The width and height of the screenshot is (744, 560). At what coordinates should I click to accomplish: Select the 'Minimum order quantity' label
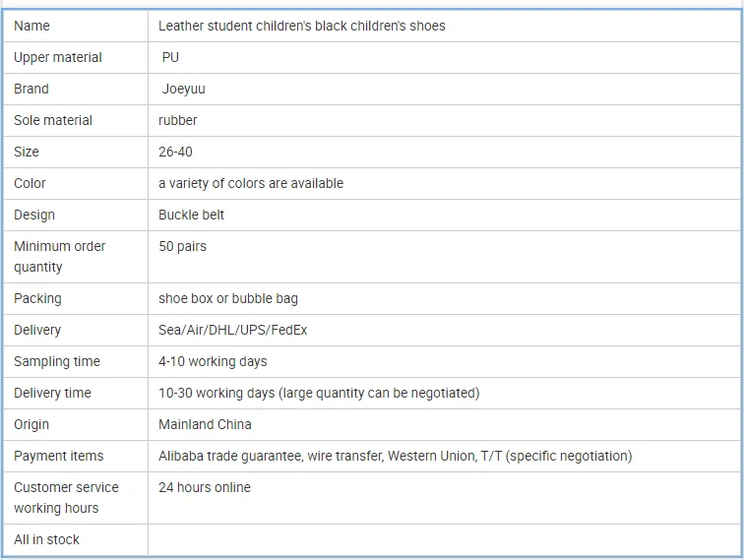[59, 256]
